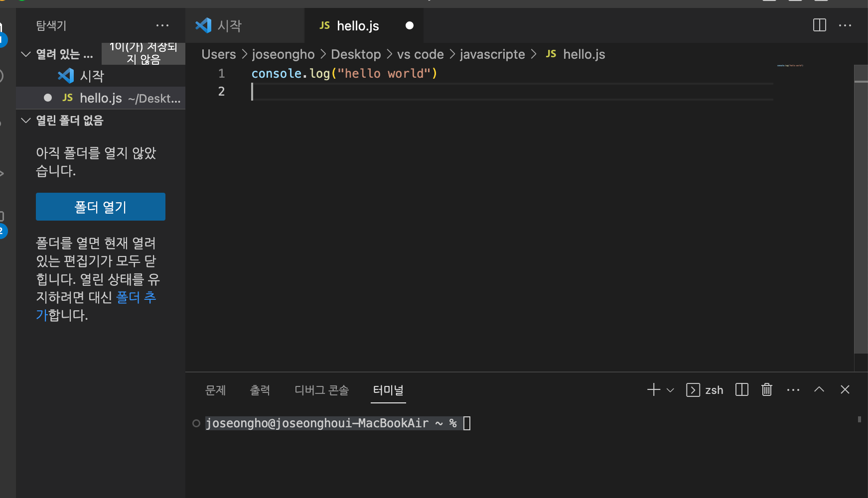This screenshot has height=498, width=868.
Task: Open the 출력 panel tab
Action: coord(260,390)
